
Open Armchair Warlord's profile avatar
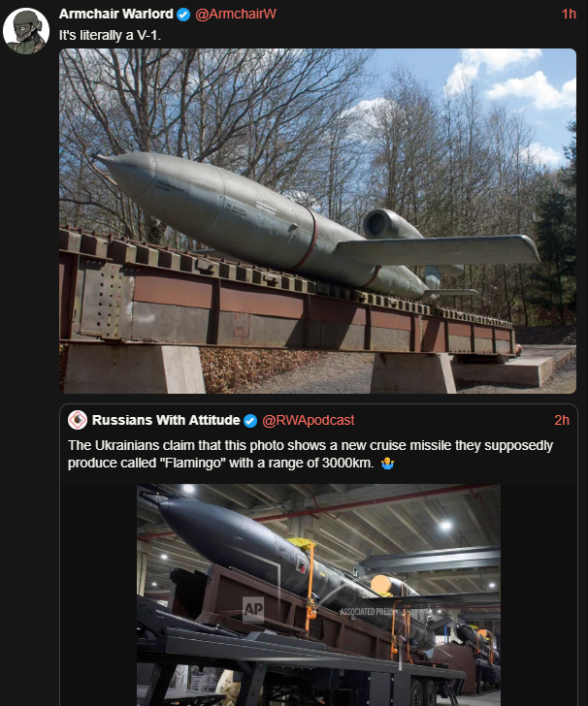25,31
